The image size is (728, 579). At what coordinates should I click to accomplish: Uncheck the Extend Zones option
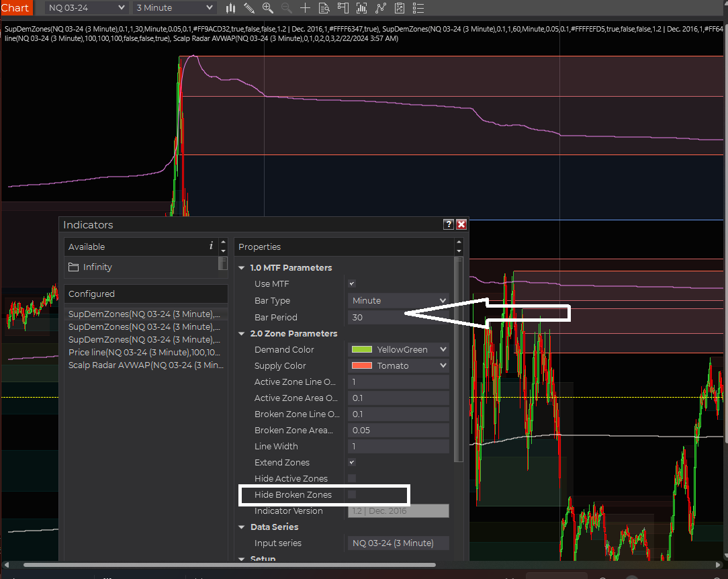pyautogui.click(x=351, y=462)
